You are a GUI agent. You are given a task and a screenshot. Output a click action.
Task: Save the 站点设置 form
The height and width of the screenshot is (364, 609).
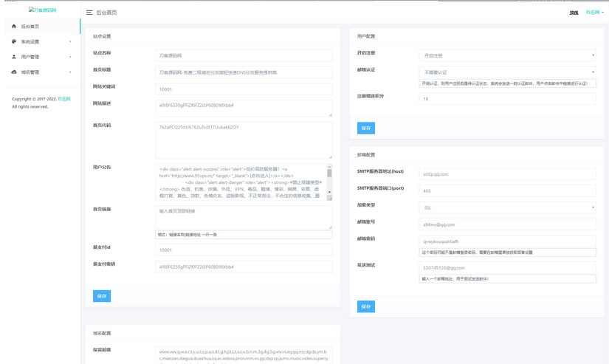point(102,296)
